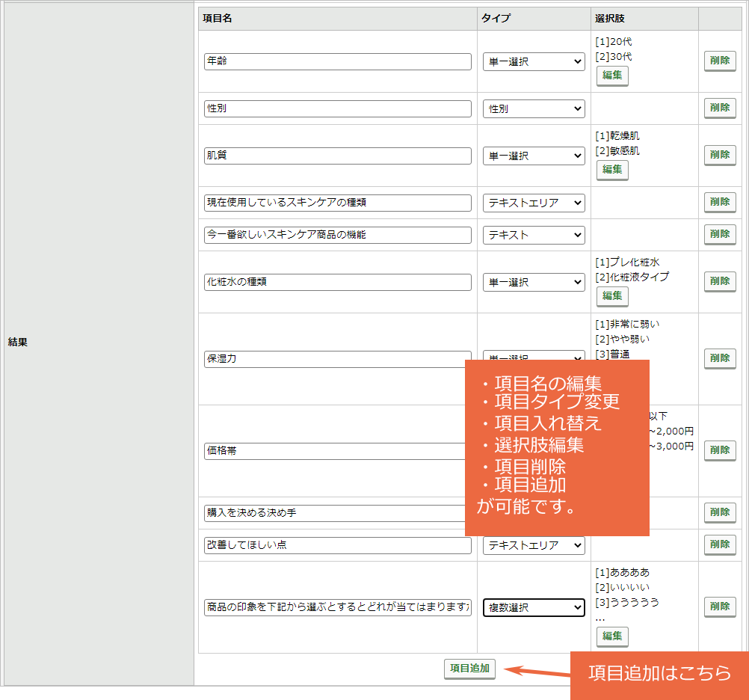Delete the 性別 row
The image size is (749, 700).
pyautogui.click(x=720, y=108)
